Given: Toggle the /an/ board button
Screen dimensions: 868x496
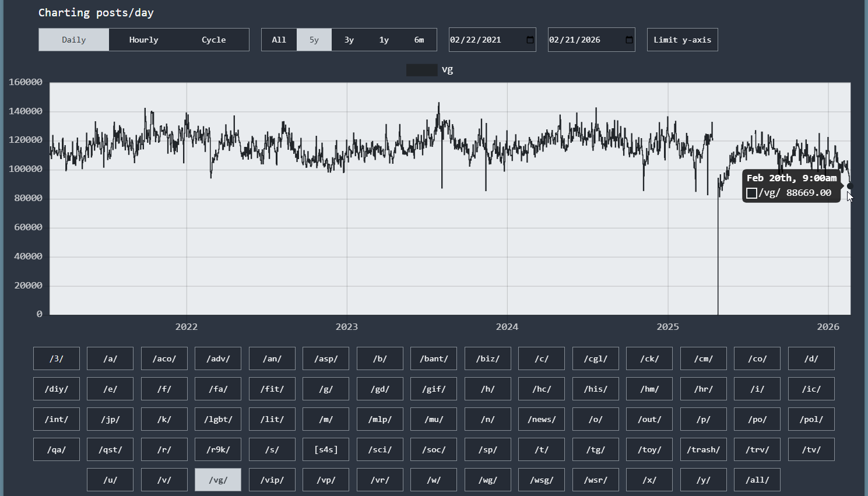Looking at the screenshot, I should click(x=272, y=358).
